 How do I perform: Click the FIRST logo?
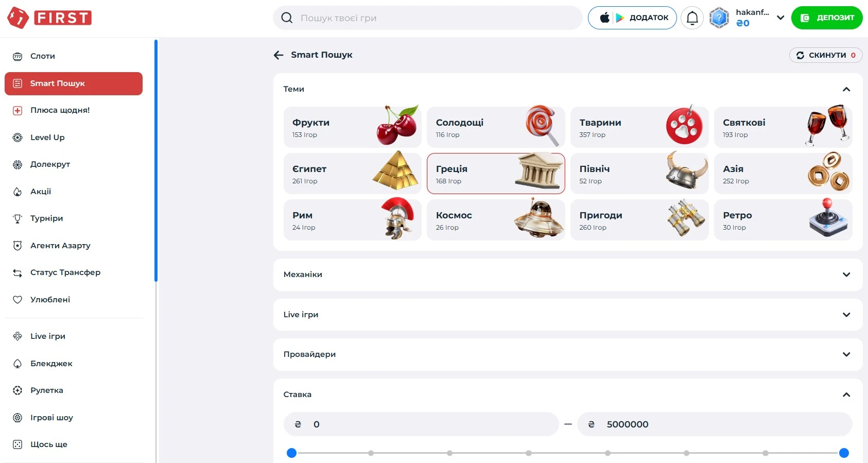click(49, 18)
